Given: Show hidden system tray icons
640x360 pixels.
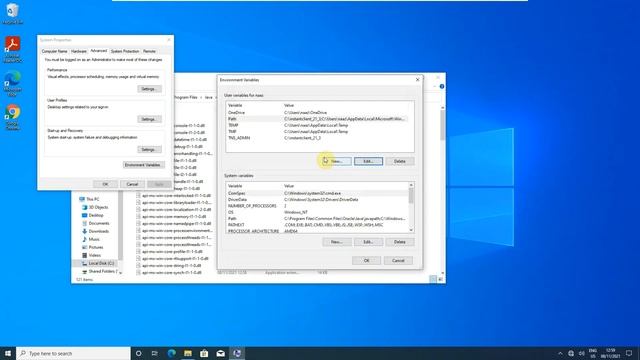Looking at the screenshot, I should (560, 353).
